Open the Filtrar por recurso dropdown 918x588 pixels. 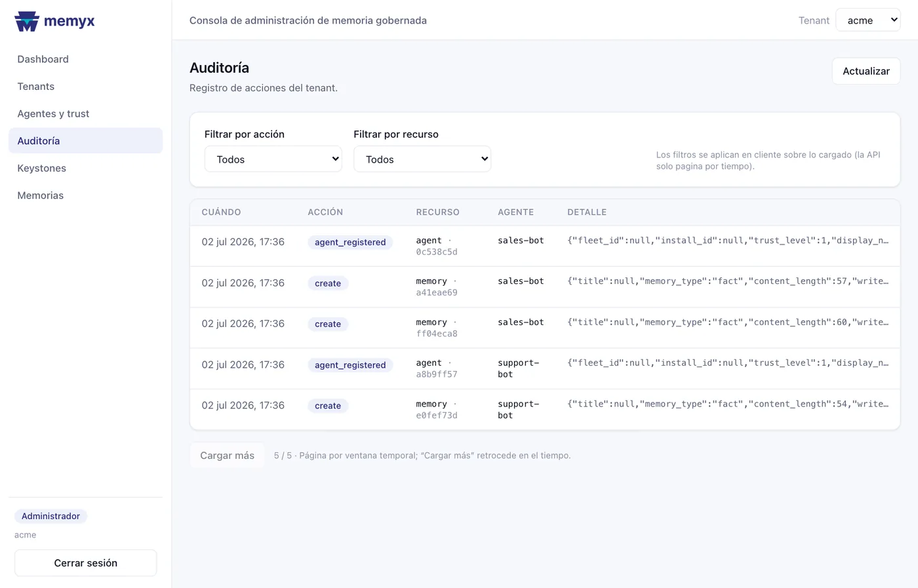pos(422,159)
